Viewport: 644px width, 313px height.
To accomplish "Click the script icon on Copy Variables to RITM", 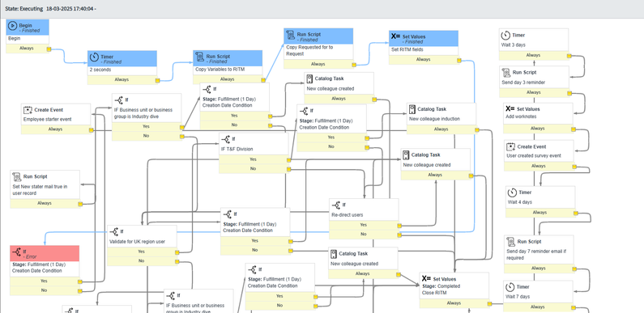I will click(200, 56).
